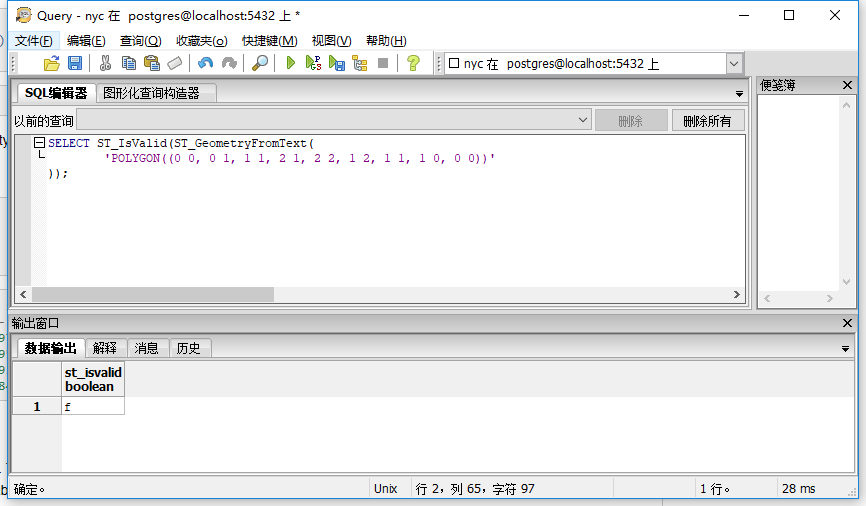Open find and replace magnifier icon
This screenshot has width=866, height=506.
(260, 64)
